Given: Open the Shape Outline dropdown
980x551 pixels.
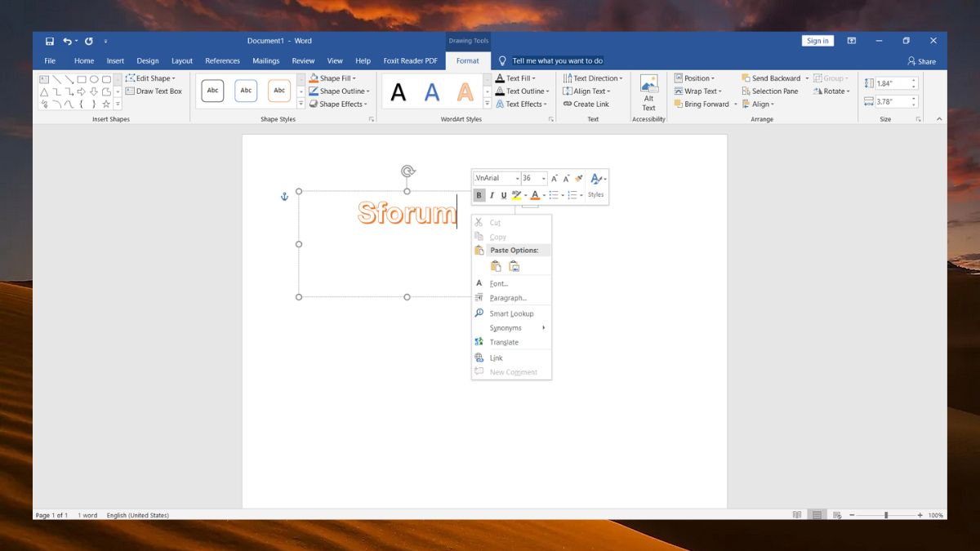Looking at the screenshot, I should tap(340, 91).
